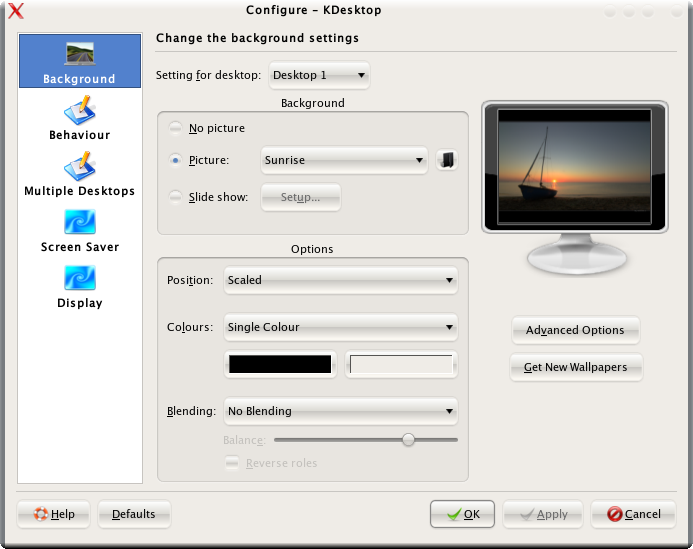Viewport: 693px width, 549px height.
Task: Open the Sunrise picture dropdown
Action: point(344,160)
